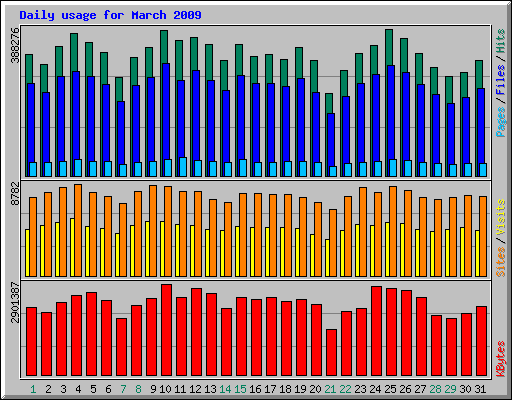Click the blue Files bar for day 21
512x400 pixels.
[x=331, y=140]
